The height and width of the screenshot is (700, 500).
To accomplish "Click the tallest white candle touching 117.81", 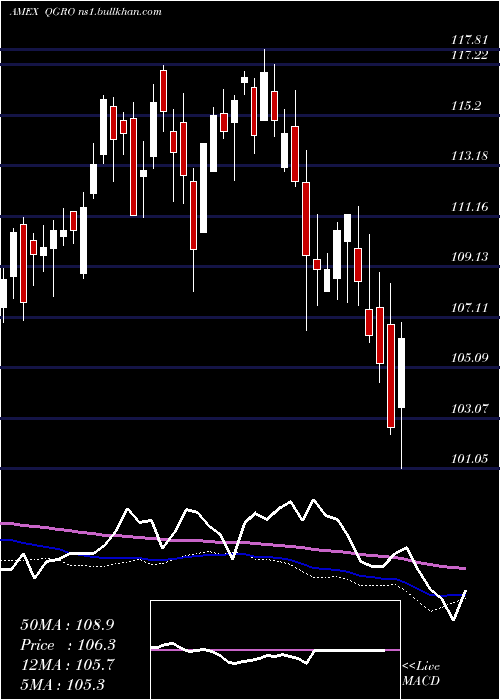I will [x=264, y=96].
